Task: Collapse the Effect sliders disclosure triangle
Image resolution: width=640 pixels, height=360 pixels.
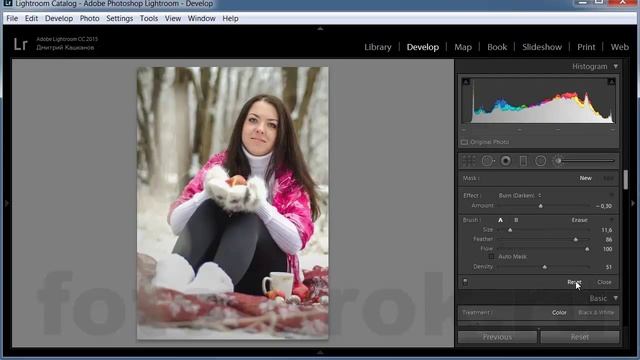Action: 611,195
